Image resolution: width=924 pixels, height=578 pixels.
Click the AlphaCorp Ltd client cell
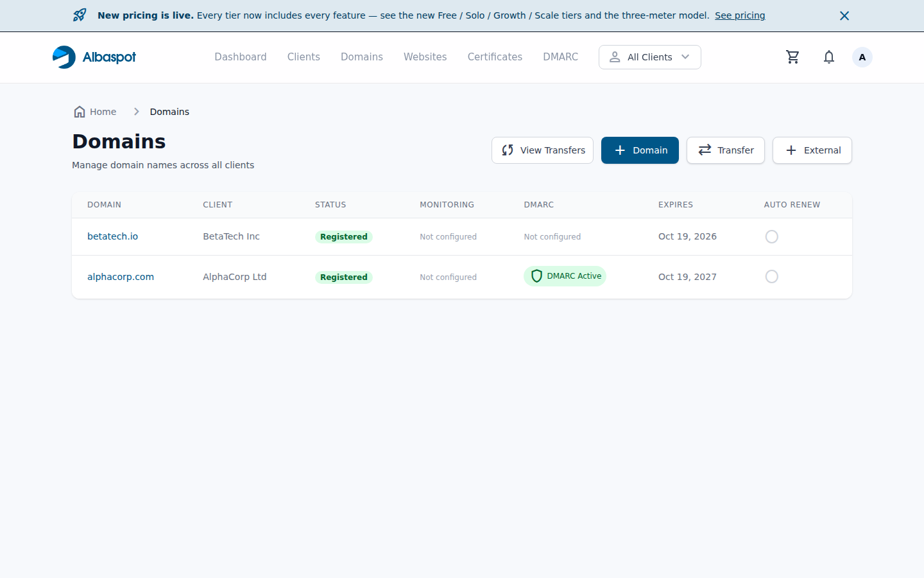(235, 277)
